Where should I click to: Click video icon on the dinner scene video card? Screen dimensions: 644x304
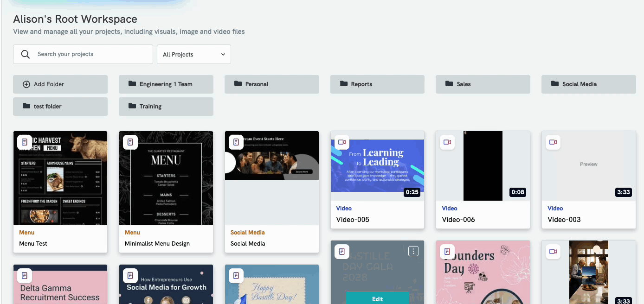(553, 251)
